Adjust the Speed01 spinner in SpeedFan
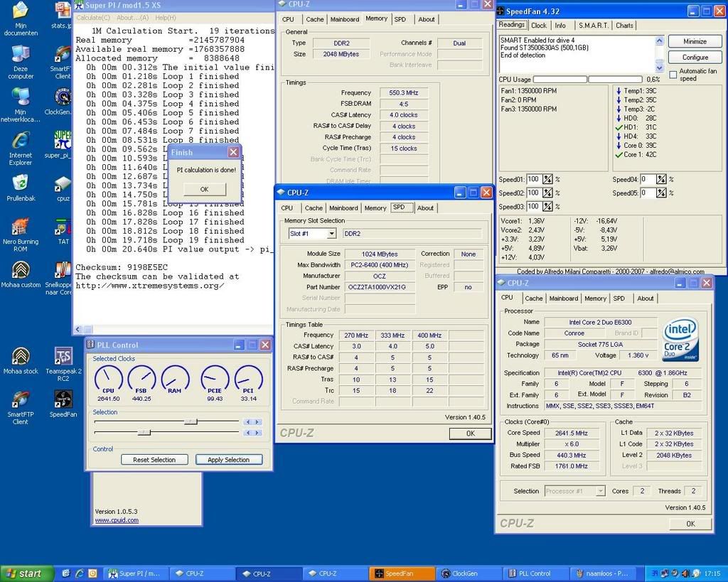This screenshot has width=728, height=582. 547,179
